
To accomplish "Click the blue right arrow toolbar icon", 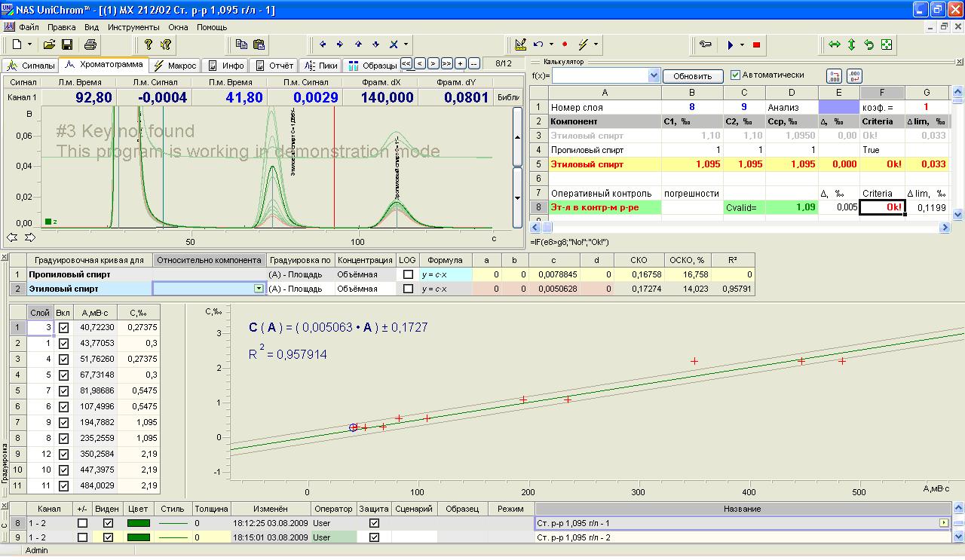I will 340,44.
